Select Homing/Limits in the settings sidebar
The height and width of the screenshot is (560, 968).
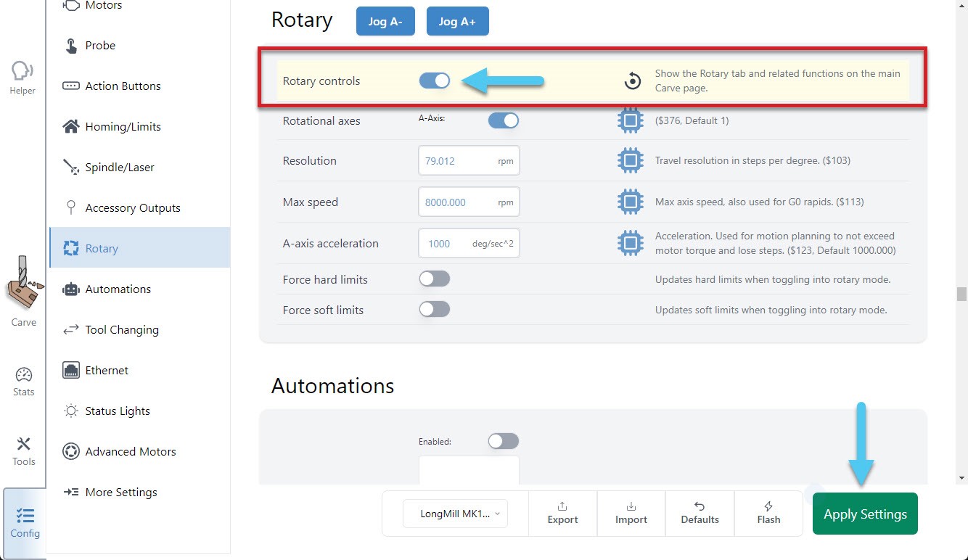[123, 127]
